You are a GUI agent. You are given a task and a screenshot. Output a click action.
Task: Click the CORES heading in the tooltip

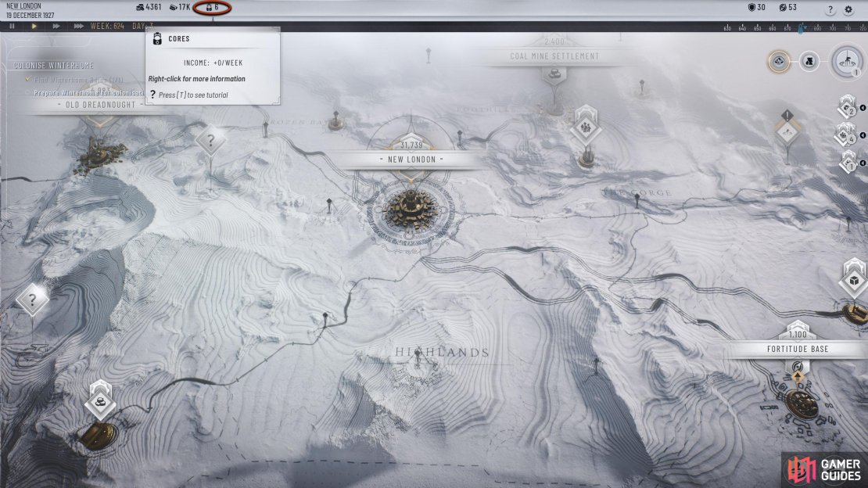pos(179,39)
